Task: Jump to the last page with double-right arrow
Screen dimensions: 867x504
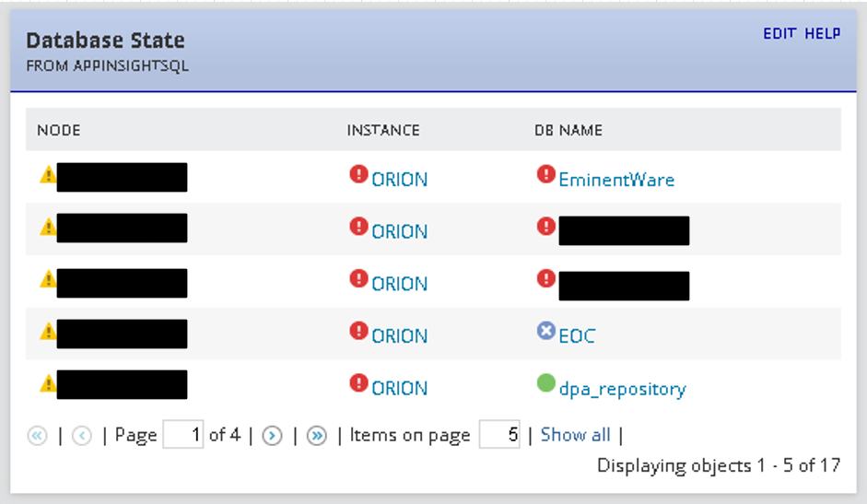Action: point(317,436)
